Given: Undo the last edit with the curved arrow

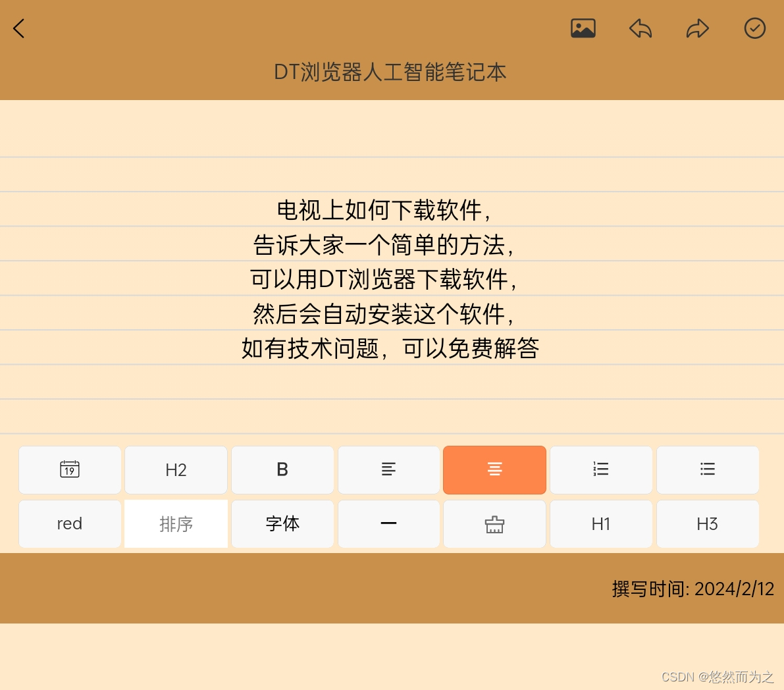Looking at the screenshot, I should [640, 28].
